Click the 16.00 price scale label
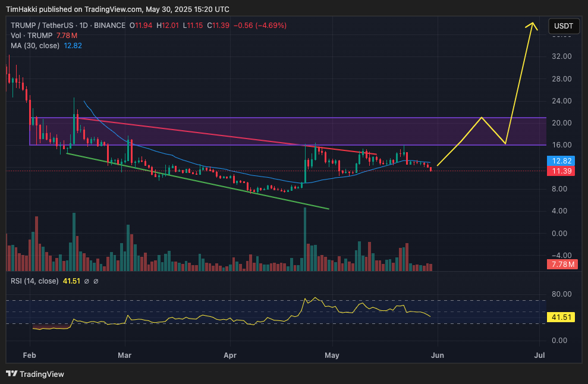This screenshot has height=384, width=588. coord(561,145)
